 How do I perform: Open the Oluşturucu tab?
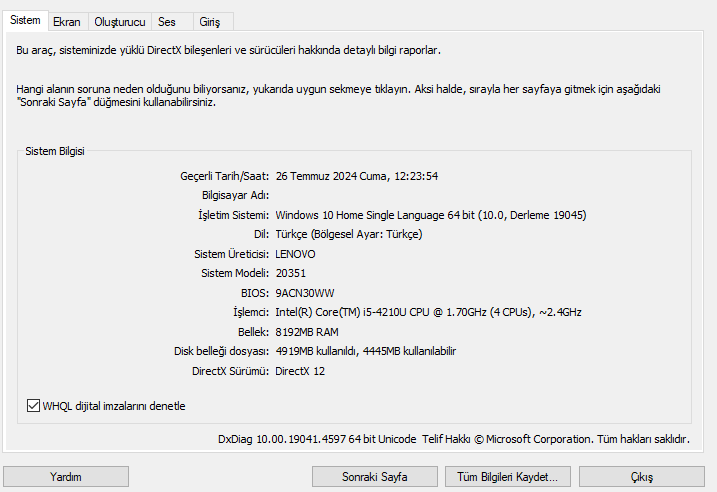pos(120,21)
